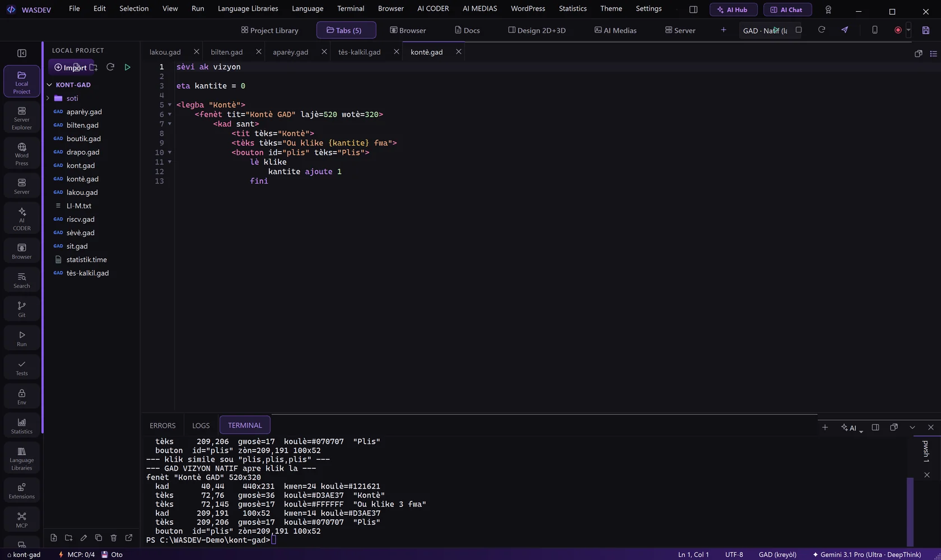Toggle the left sidebar collapse icon

click(x=22, y=53)
